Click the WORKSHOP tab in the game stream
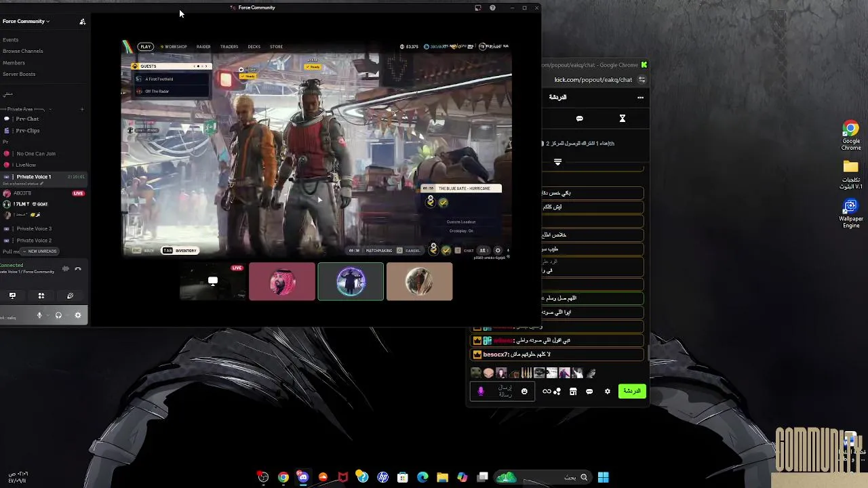The image size is (868, 488). (174, 47)
